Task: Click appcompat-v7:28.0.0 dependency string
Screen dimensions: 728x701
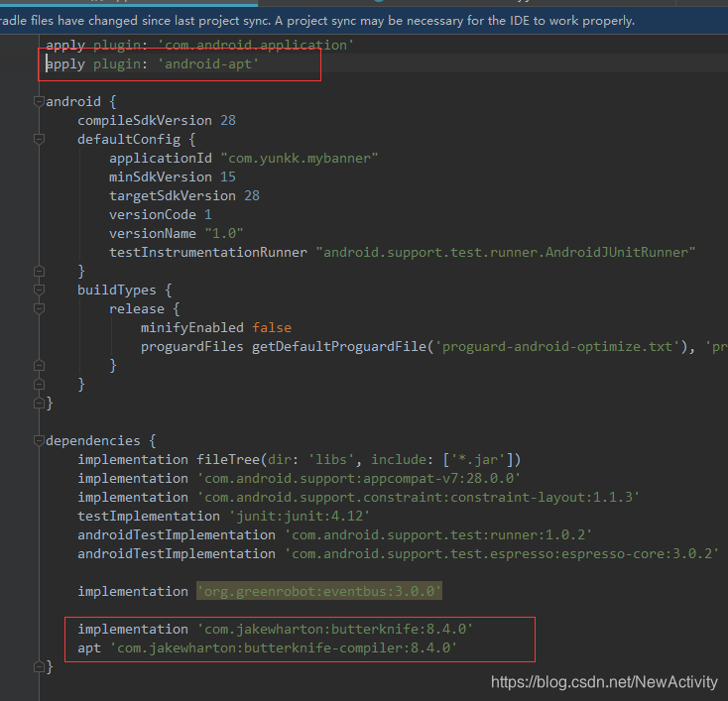Action: pos(359,478)
